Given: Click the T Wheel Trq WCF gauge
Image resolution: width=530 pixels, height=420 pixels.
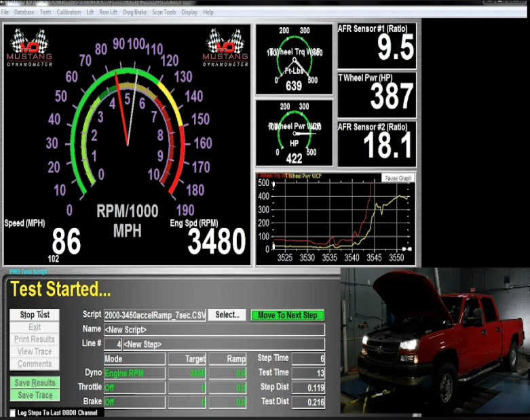Looking at the screenshot, I should (x=294, y=60).
